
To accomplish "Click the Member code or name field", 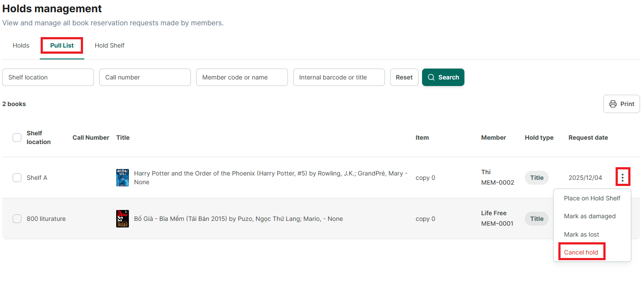I will 242,77.
